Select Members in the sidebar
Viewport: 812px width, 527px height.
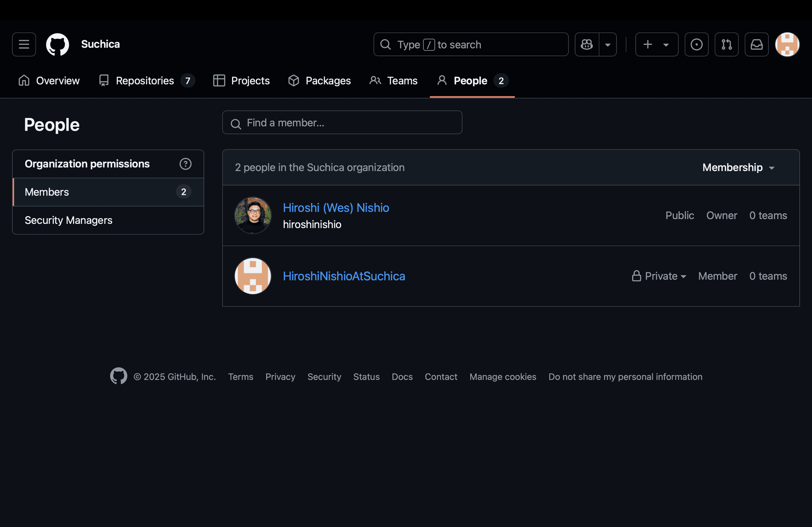[47, 192]
